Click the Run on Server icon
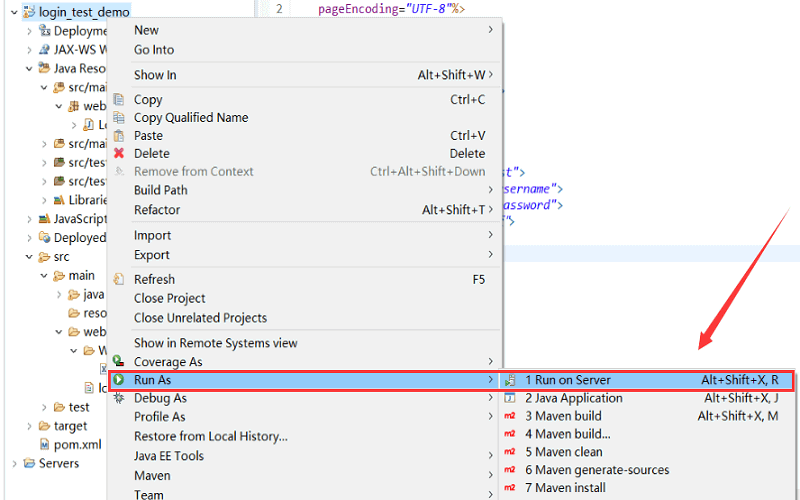The height and width of the screenshot is (500, 800). pos(509,380)
